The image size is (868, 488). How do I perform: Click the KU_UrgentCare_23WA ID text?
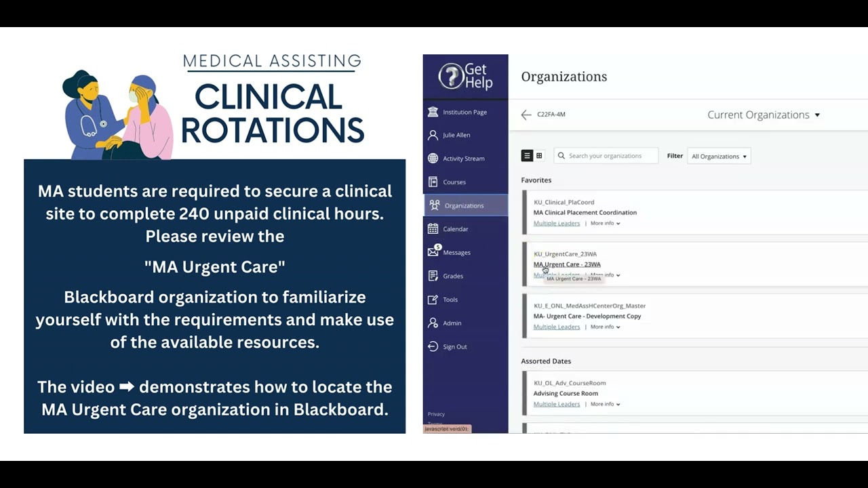pos(565,254)
